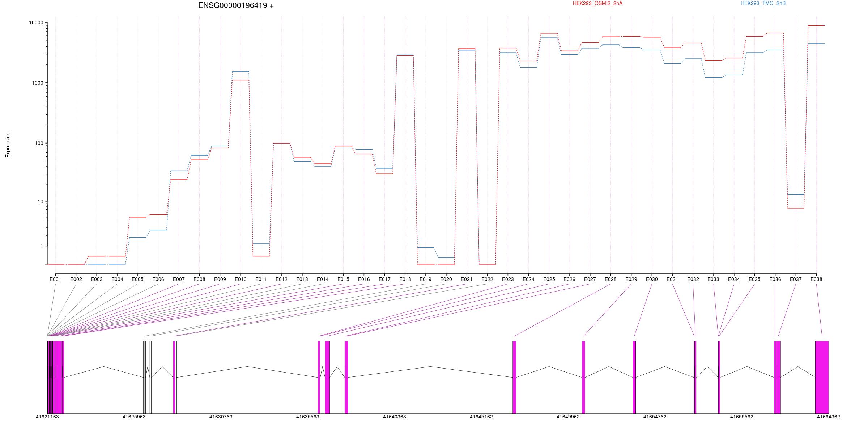Select the grey exon box near 41625963
Image resolution: width=868 pixels, height=434 pixels.
pos(144,377)
